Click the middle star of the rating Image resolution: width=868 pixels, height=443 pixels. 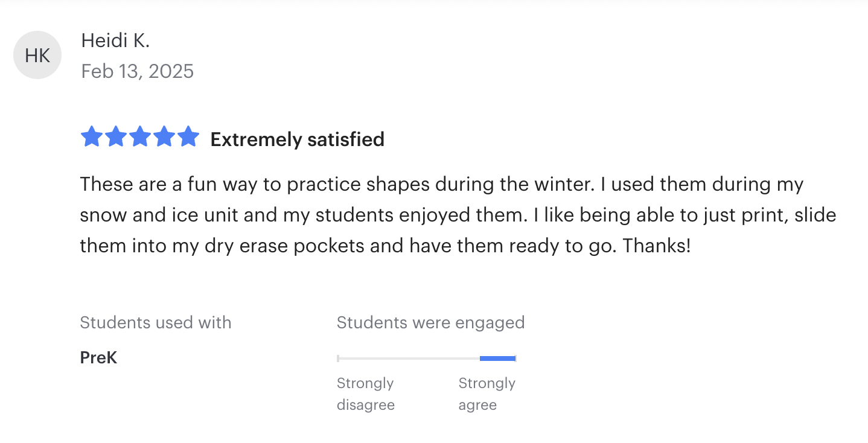pyautogui.click(x=140, y=137)
